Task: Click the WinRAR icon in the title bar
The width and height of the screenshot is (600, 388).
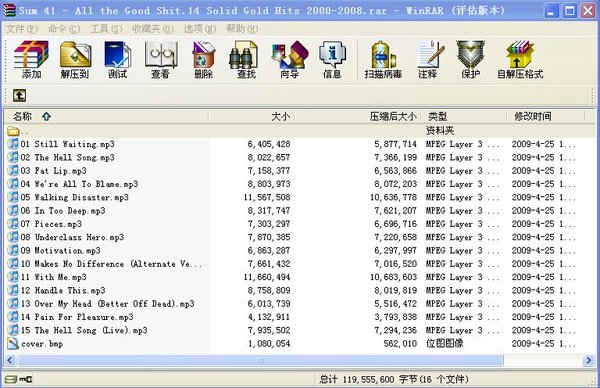Action: pyautogui.click(x=9, y=10)
